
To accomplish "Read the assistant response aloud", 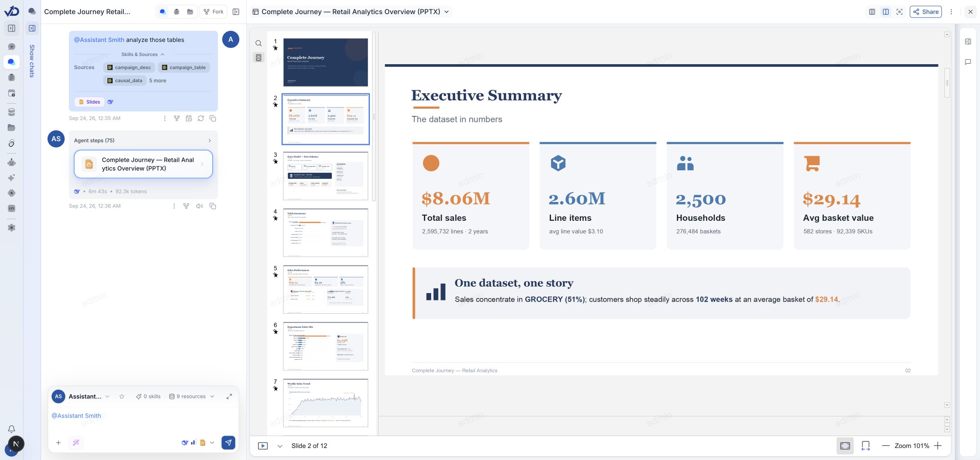I will click(x=200, y=206).
